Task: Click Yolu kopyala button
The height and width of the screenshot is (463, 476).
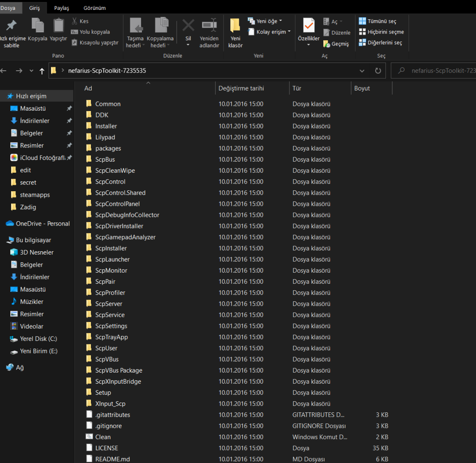Action: (94, 32)
